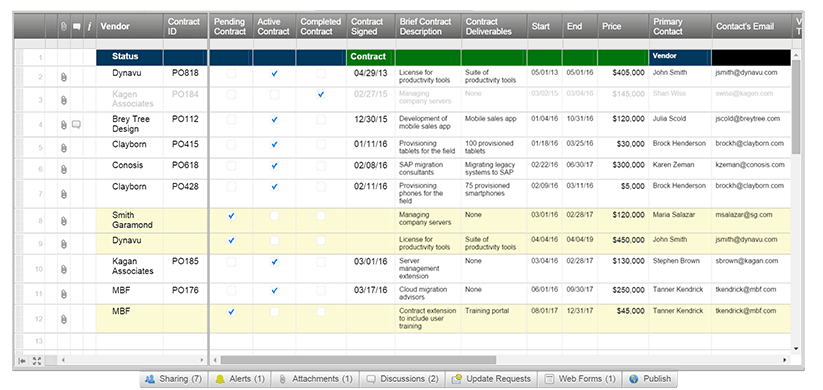The height and width of the screenshot is (390, 823).
Task: Select the blue Status header cell in row 1
Action: pyautogui.click(x=130, y=57)
